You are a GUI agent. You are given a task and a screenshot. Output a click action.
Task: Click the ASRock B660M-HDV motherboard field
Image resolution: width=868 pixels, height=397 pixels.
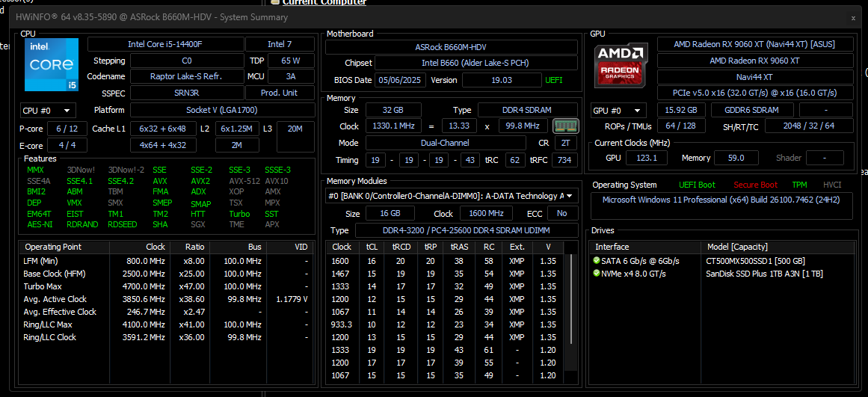coord(451,47)
